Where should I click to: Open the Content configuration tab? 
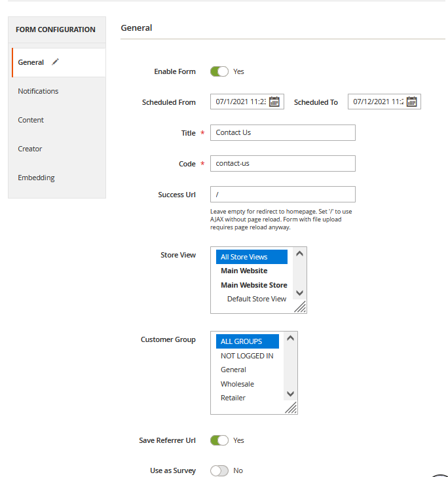coord(31,120)
